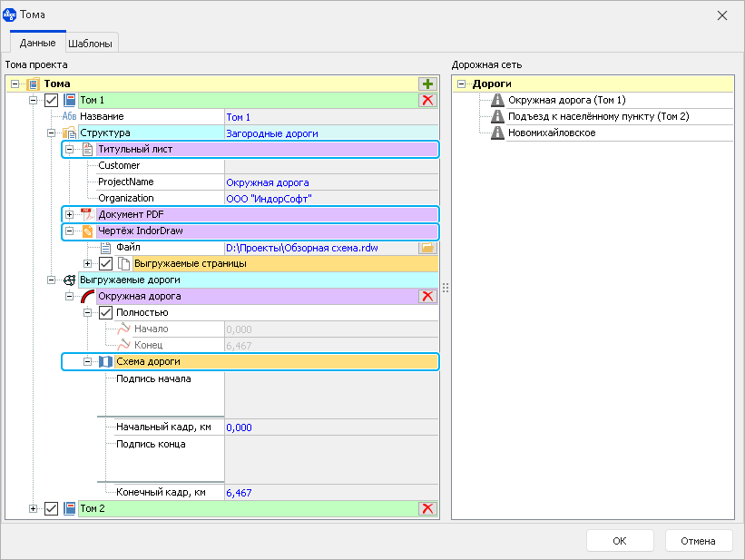Uncheck the Том 2 checkbox

52,508
